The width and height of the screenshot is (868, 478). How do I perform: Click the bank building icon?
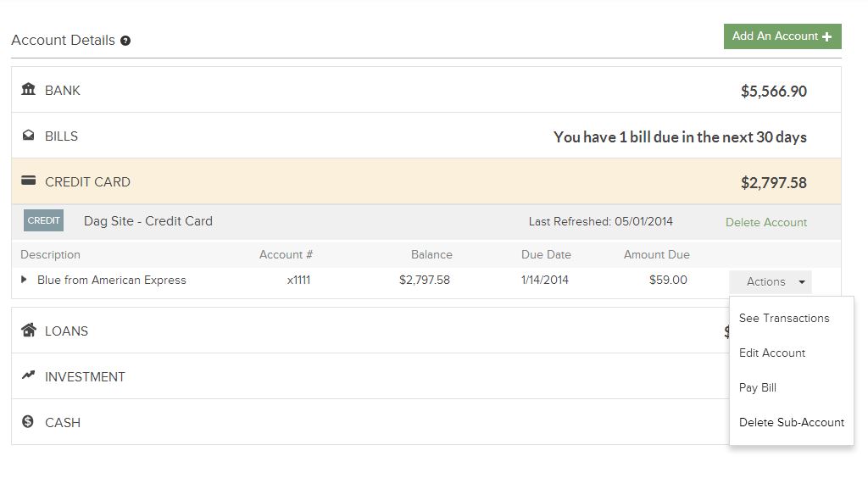point(28,89)
